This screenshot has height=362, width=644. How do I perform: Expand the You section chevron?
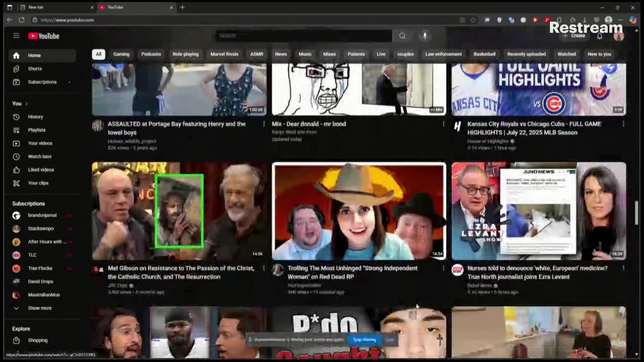[x=26, y=104]
